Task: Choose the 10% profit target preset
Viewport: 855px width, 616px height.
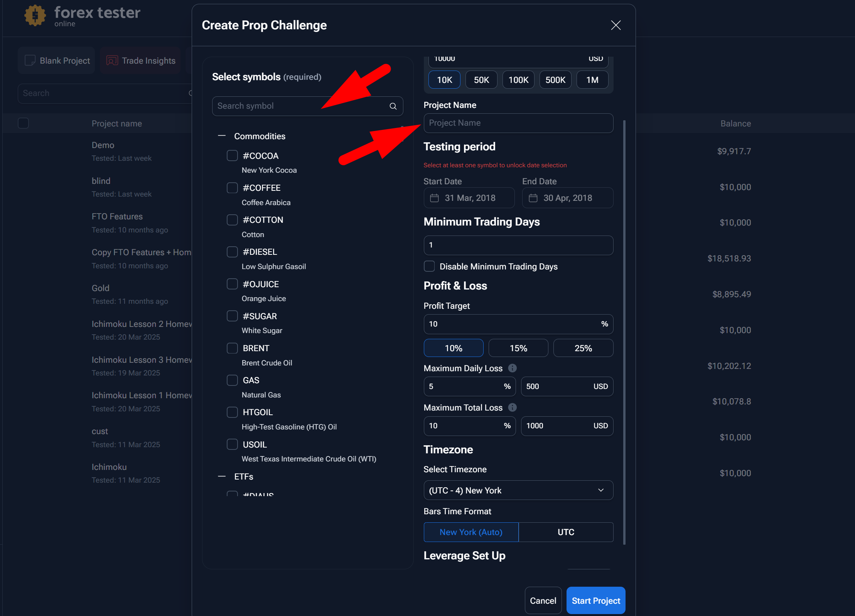Action: click(454, 348)
